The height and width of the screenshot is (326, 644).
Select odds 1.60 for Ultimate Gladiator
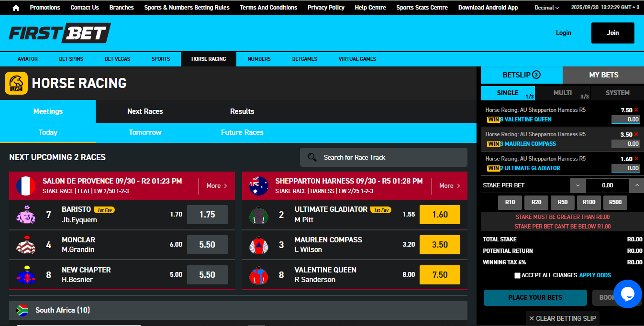pyautogui.click(x=439, y=215)
